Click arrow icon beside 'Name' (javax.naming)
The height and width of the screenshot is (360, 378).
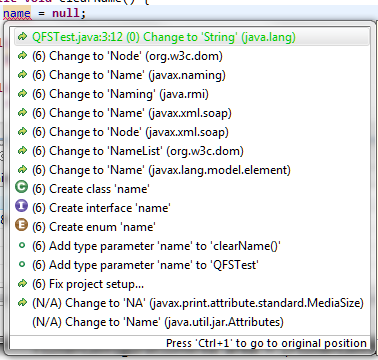22,75
